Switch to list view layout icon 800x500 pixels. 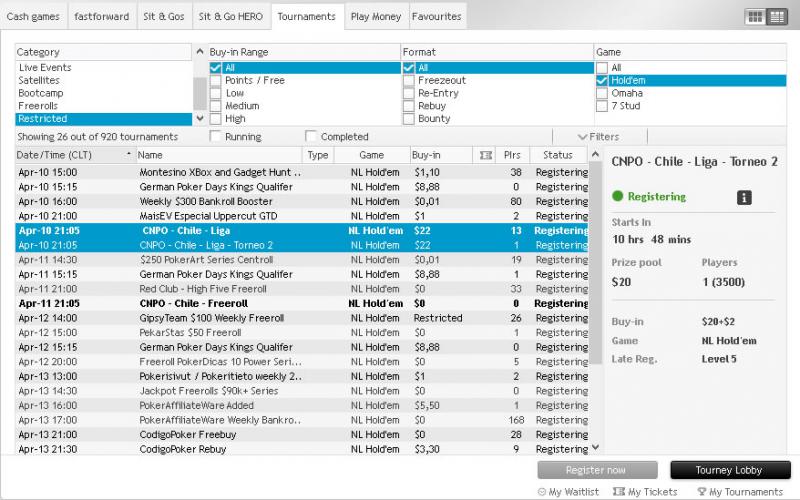click(x=775, y=17)
